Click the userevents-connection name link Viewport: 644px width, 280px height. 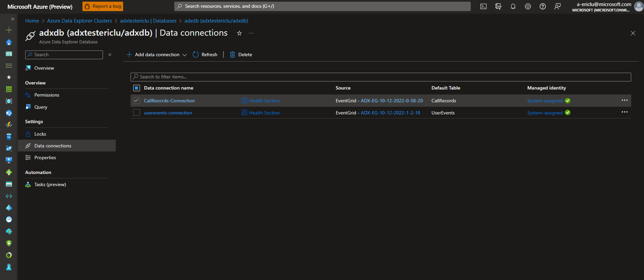168,113
